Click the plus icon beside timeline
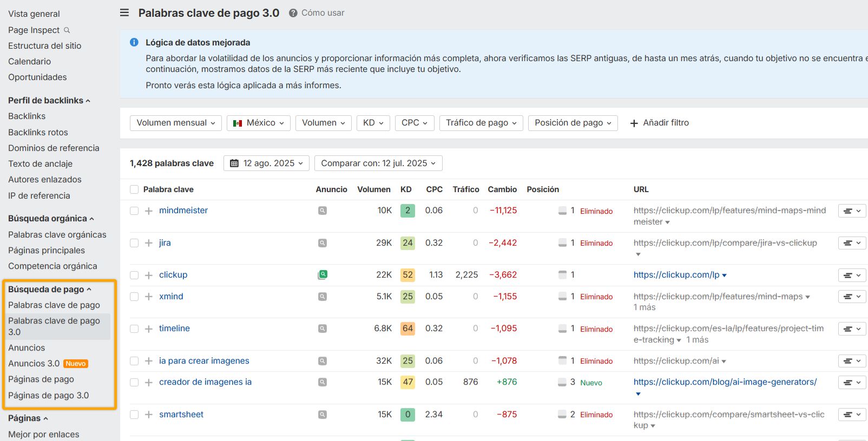Image resolution: width=868 pixels, height=441 pixels. [149, 329]
